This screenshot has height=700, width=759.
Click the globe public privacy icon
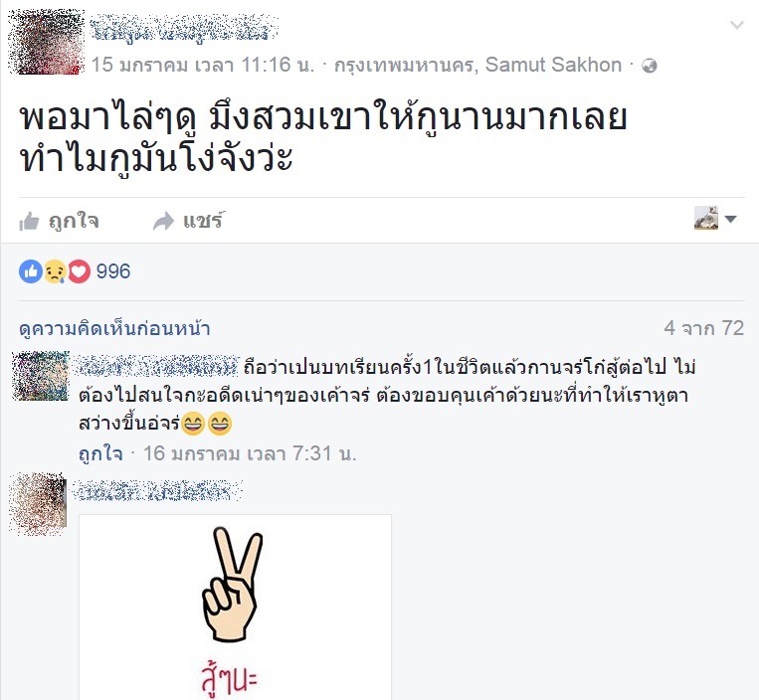(x=650, y=66)
